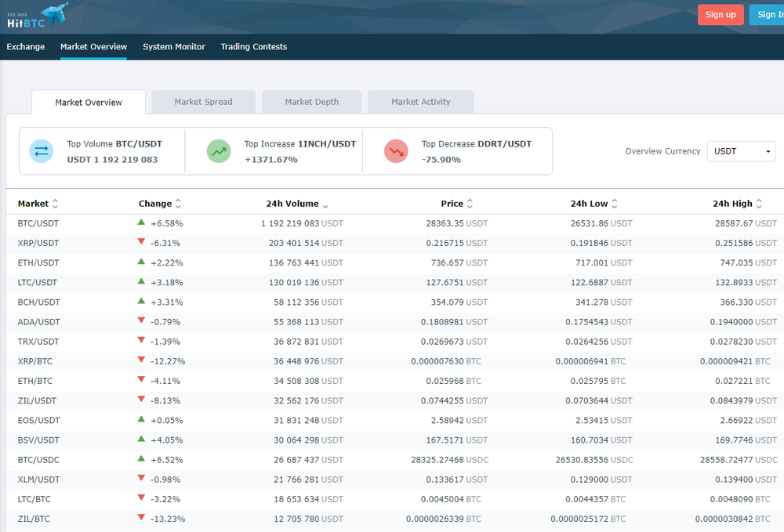Switch to the Market Spread tab

pos(204,102)
